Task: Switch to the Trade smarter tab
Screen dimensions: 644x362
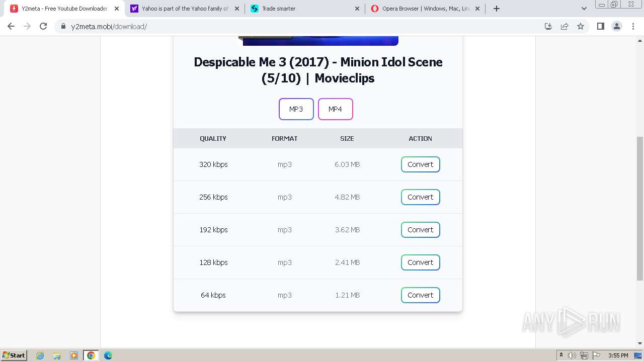Action: point(305,9)
